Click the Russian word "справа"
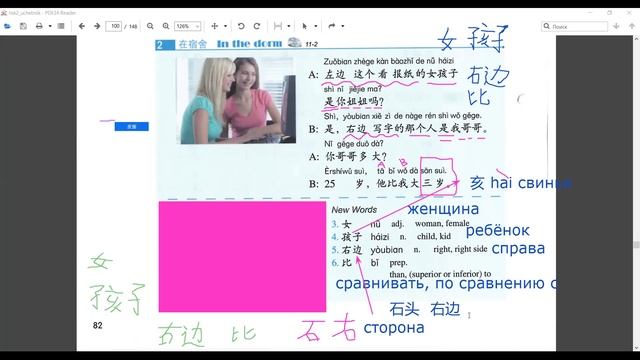The width and height of the screenshot is (640, 360). (x=518, y=249)
